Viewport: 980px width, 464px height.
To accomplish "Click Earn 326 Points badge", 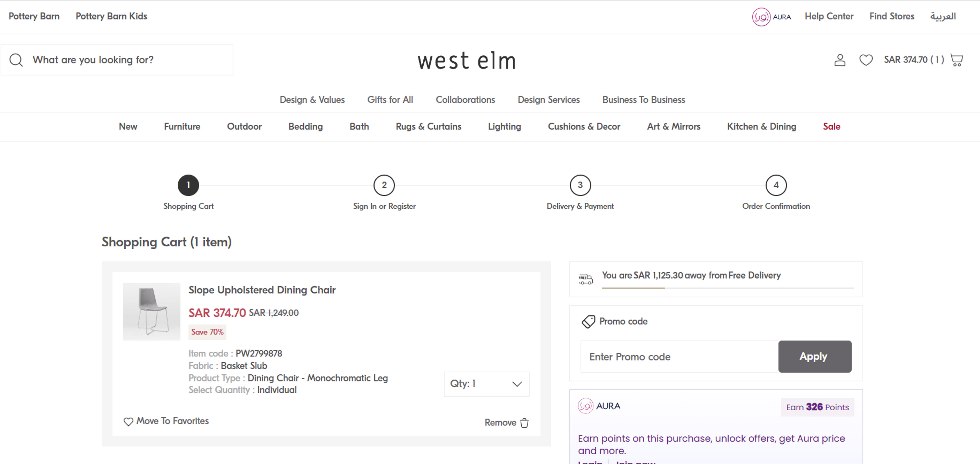I will point(817,407).
